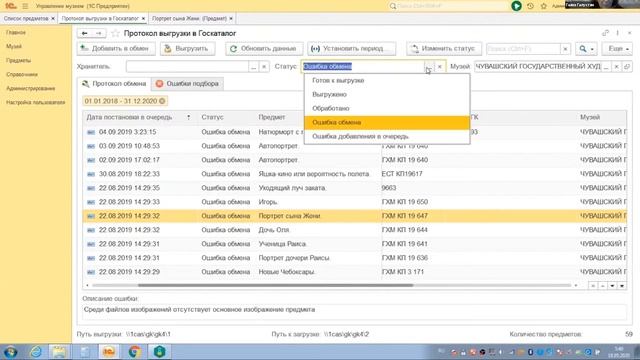Click the Изменить статус button
640x360 pixels.
click(x=444, y=49)
